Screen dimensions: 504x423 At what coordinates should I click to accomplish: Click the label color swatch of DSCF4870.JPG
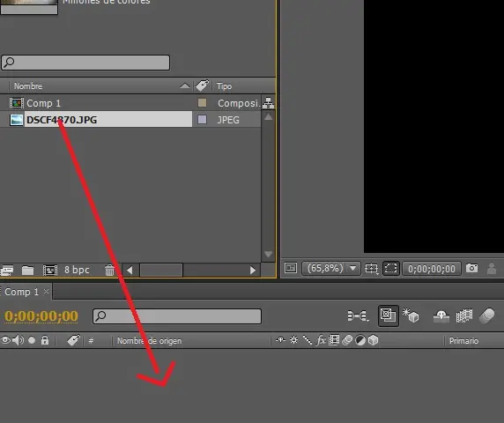coord(202,120)
